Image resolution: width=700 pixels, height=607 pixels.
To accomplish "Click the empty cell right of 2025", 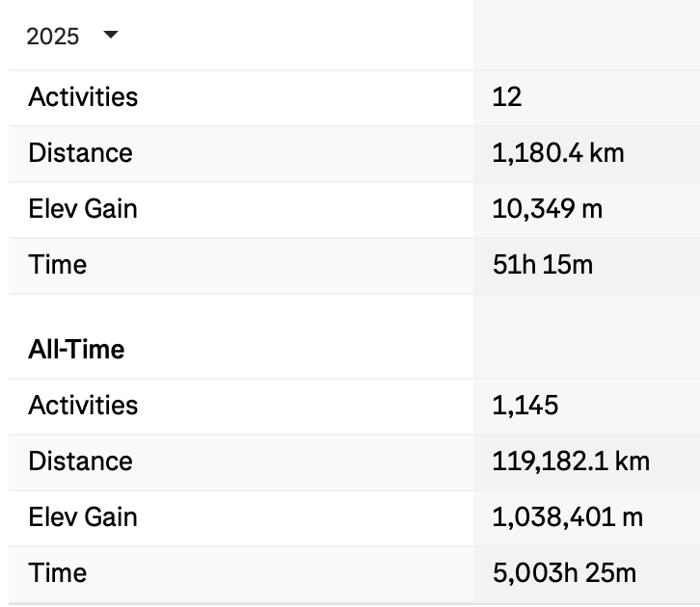I will point(586,37).
